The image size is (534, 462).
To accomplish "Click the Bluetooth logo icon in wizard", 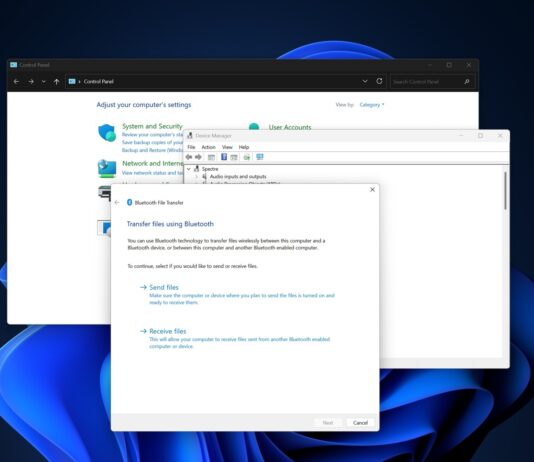I will click(129, 202).
